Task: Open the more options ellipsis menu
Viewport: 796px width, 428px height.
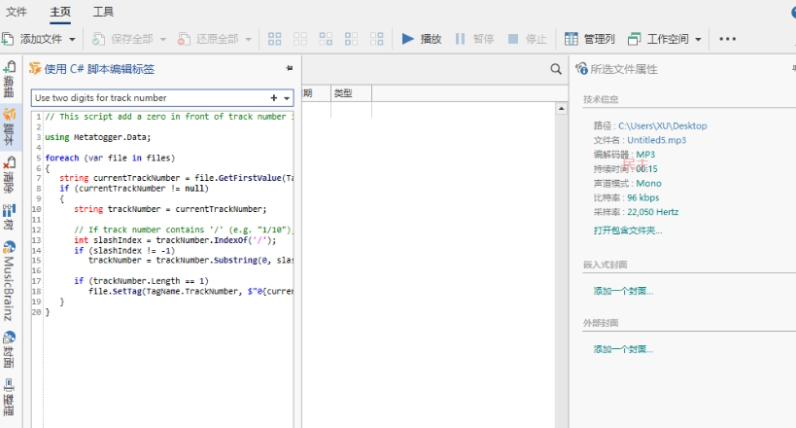Action: click(727, 39)
